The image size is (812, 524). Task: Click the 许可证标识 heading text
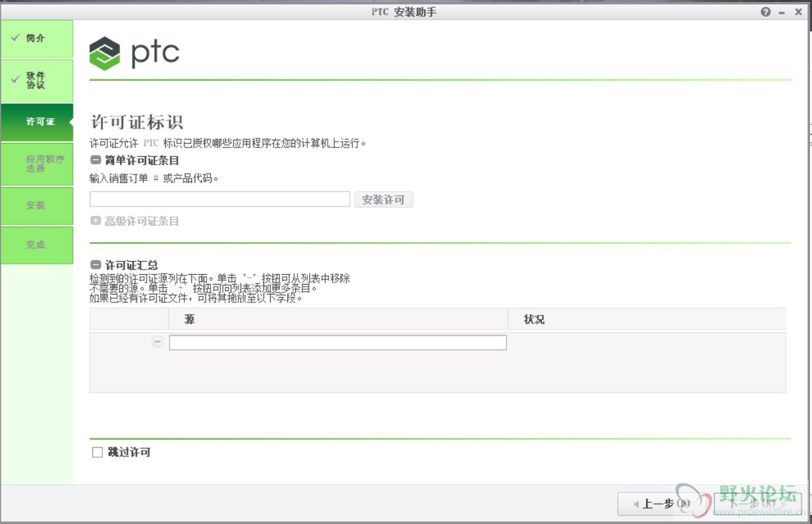136,122
